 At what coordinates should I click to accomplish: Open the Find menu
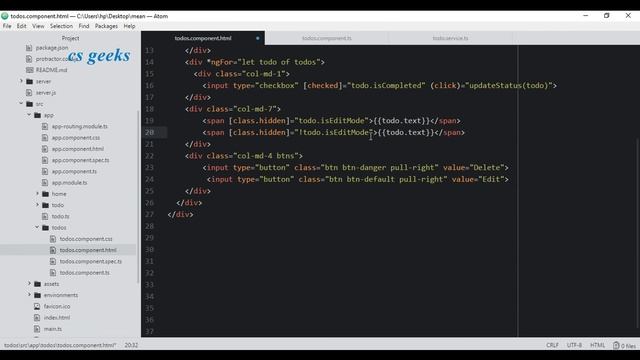coord(84,26)
